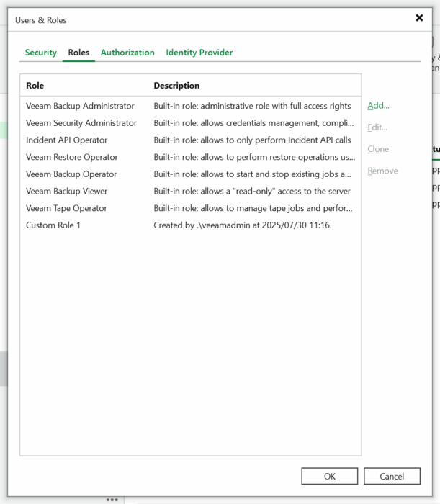Confirm with the OK button

pos(329,476)
